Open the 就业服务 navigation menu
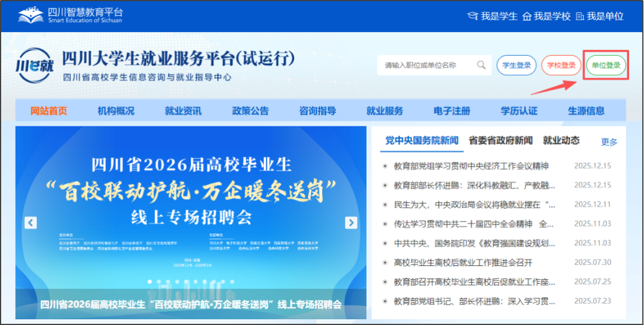Viewport: 644px width, 325px height. pos(384,111)
